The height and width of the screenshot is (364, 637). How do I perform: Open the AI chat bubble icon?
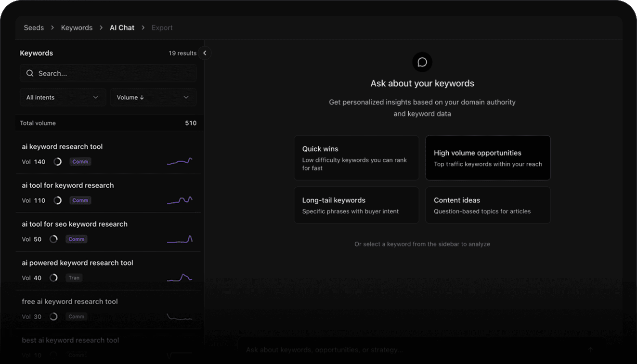[422, 62]
